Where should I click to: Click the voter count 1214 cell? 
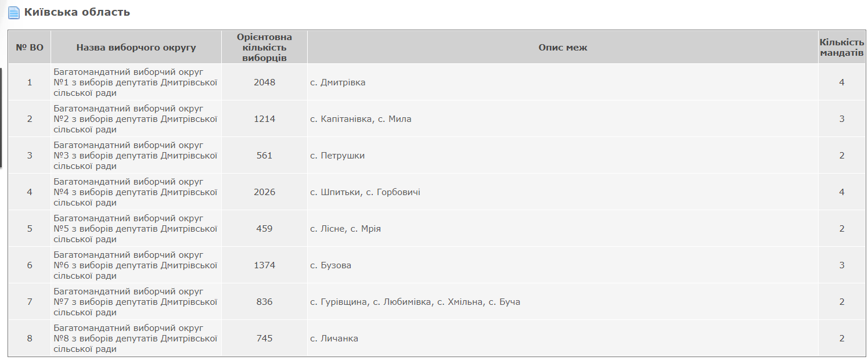click(264, 119)
